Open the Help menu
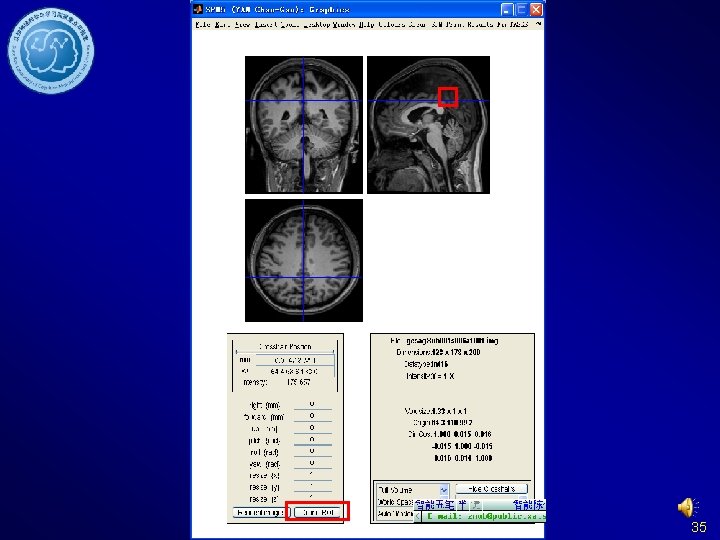Screen dimensions: 720x540 pyautogui.click(x=366, y=24)
